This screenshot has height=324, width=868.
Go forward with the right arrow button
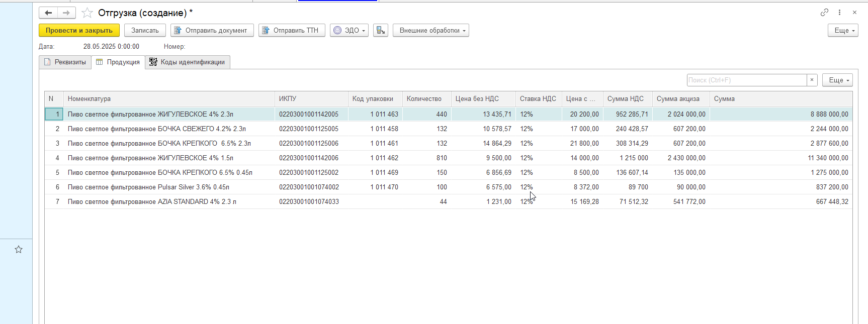pyautogui.click(x=66, y=13)
